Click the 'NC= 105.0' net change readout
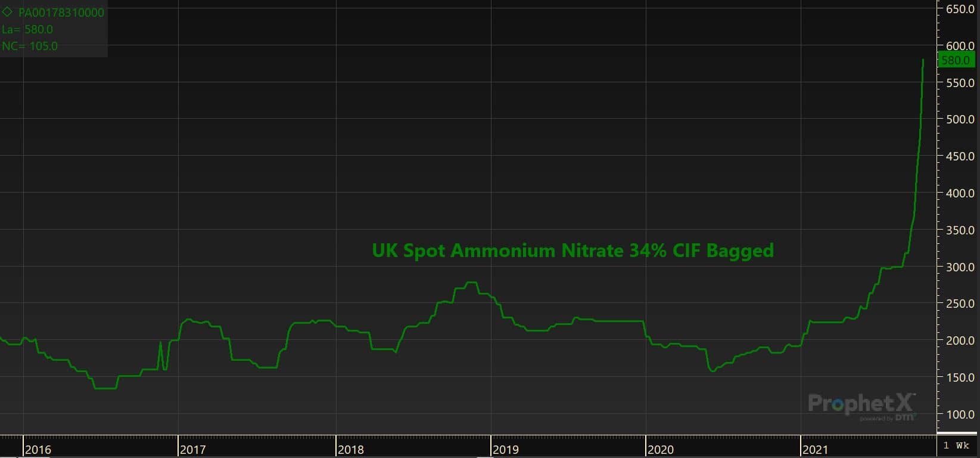The height and width of the screenshot is (458, 980). [30, 46]
